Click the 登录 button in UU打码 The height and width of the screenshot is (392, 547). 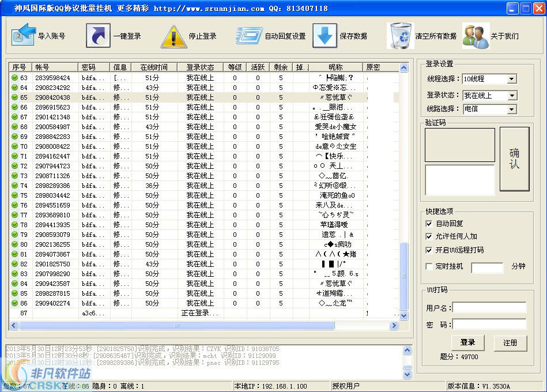(x=467, y=342)
